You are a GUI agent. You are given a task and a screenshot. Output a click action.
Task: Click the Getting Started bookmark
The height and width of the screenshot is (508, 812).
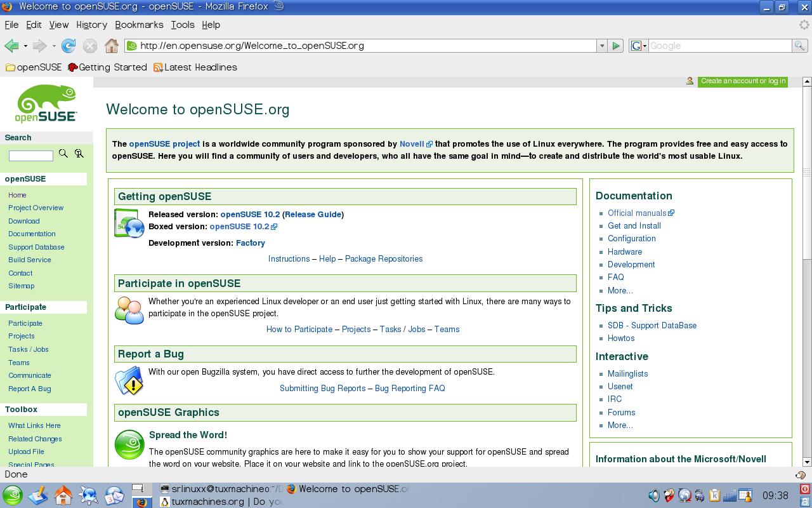pyautogui.click(x=107, y=67)
